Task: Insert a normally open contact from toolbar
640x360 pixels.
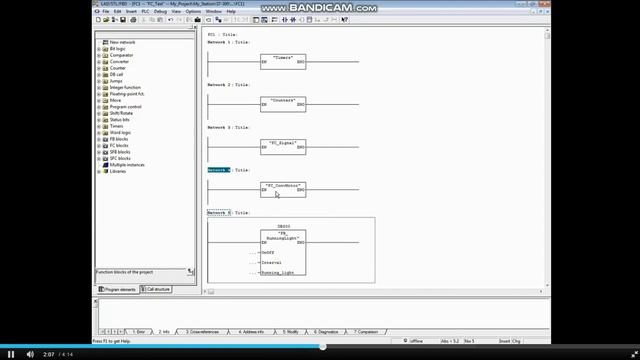Action: (x=285, y=20)
